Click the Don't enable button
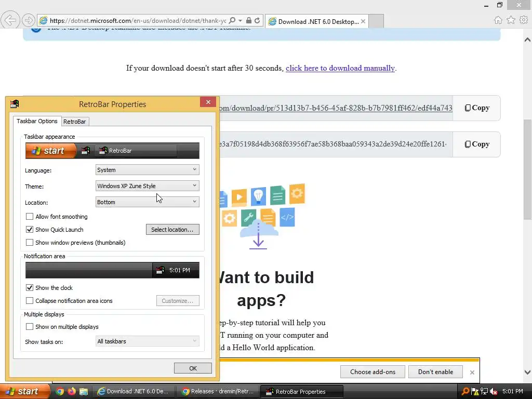532x399 pixels. click(x=435, y=372)
